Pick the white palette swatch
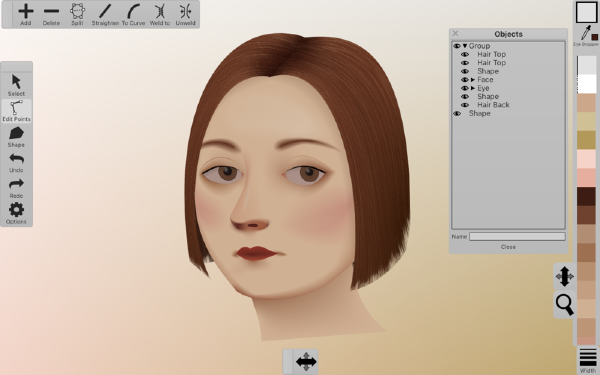 (587, 84)
